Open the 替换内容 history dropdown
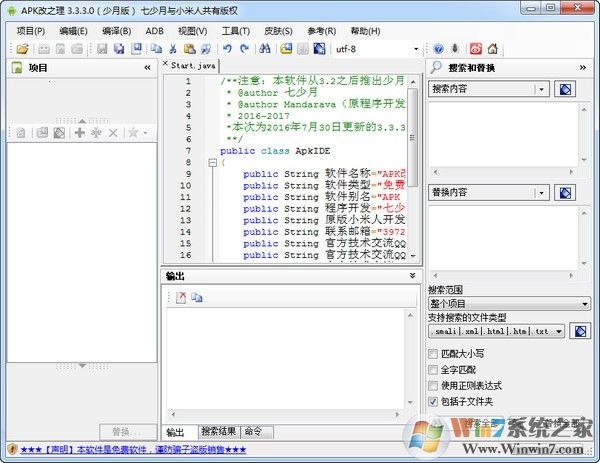Screen dimensions: 600x463 (541, 192)
